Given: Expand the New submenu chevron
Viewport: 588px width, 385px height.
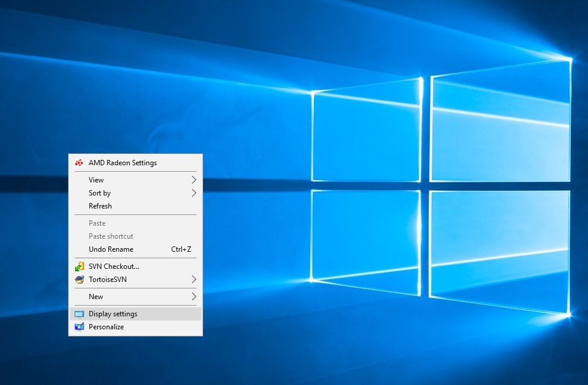Looking at the screenshot, I should [x=194, y=297].
